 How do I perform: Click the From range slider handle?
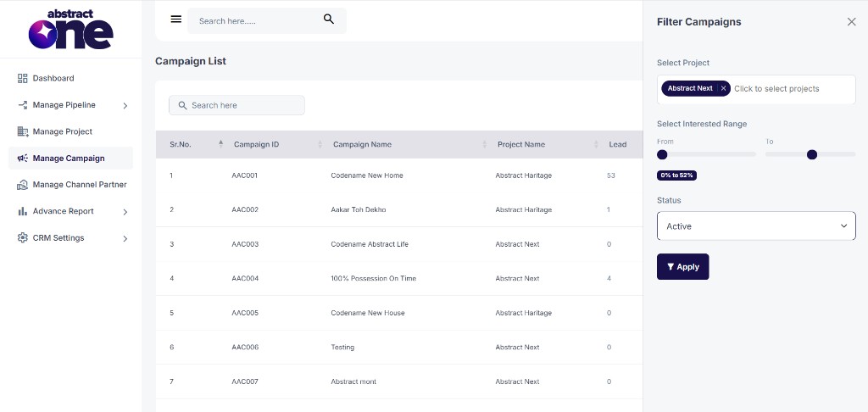click(x=662, y=154)
